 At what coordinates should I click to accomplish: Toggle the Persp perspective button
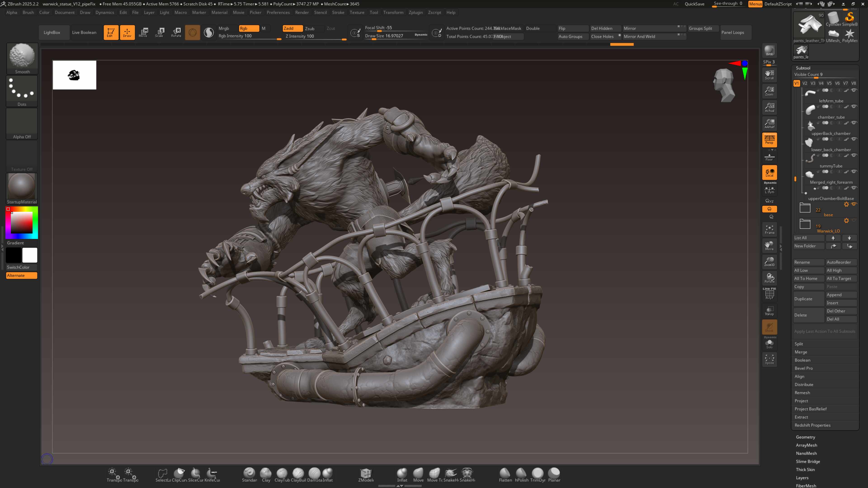[769, 140]
